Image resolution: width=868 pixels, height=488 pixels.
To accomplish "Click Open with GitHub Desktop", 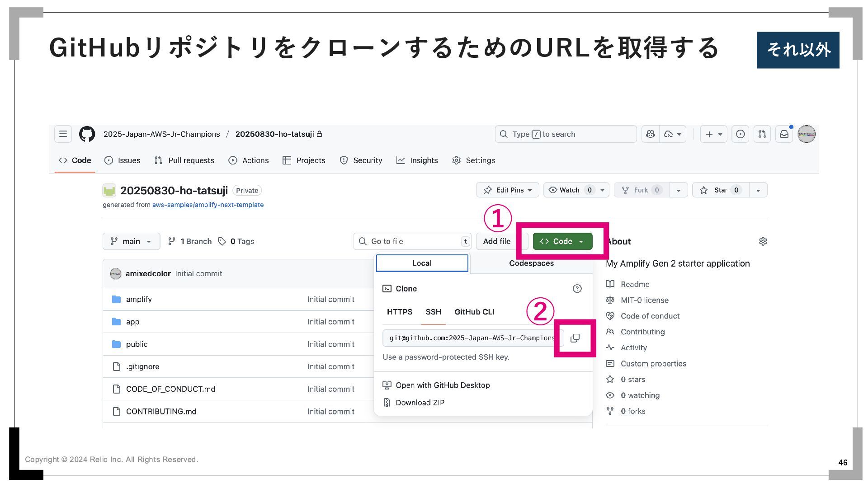I will [436, 385].
